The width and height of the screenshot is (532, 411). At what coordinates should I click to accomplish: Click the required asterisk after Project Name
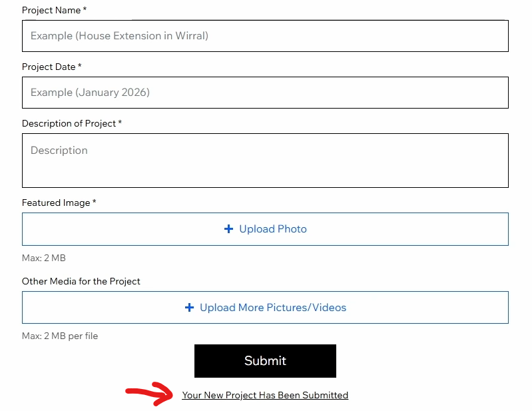85,11
